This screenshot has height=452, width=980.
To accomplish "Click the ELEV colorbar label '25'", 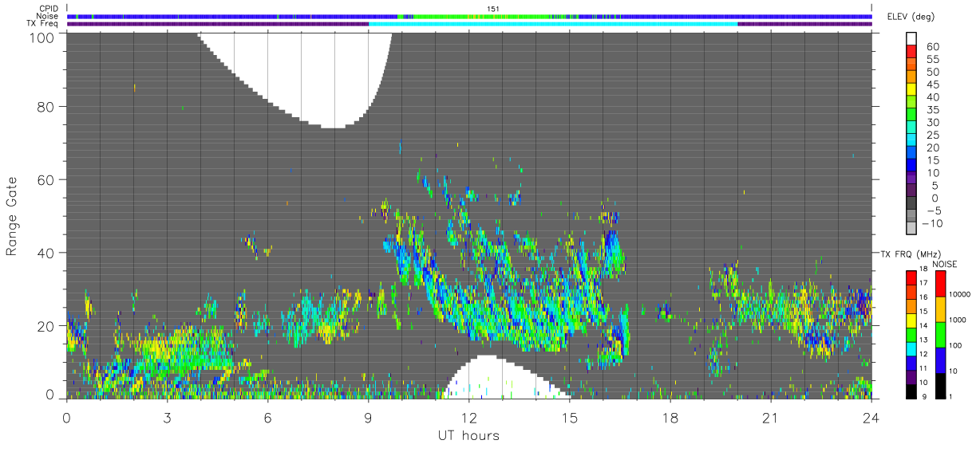I will click(x=933, y=136).
